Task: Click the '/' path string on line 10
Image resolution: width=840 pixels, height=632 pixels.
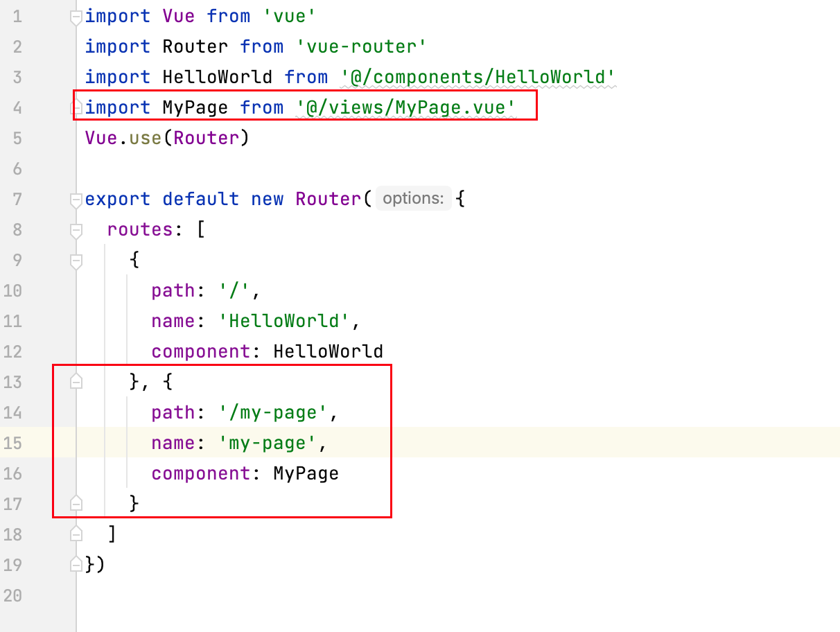Action: (x=234, y=290)
